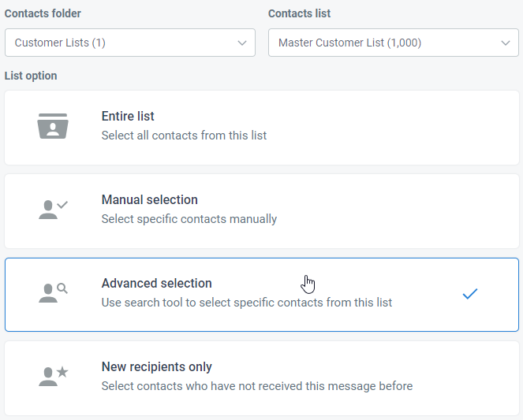
Task: Select the Advanced selection option card
Action: [x=262, y=295]
